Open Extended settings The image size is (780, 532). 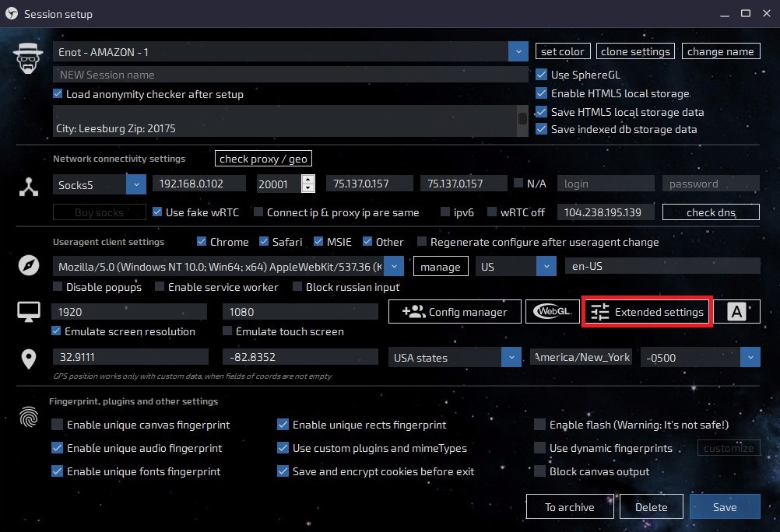pos(647,312)
